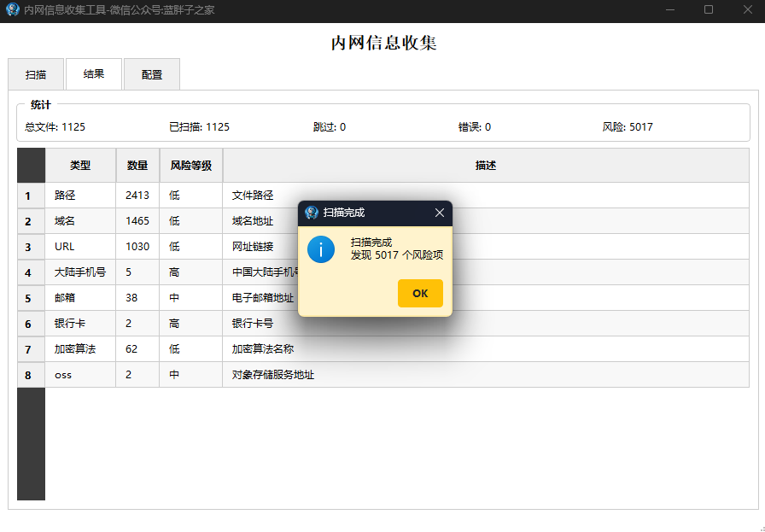Click the 风险等级 column header
This screenshot has width=765, height=532.
pos(190,166)
